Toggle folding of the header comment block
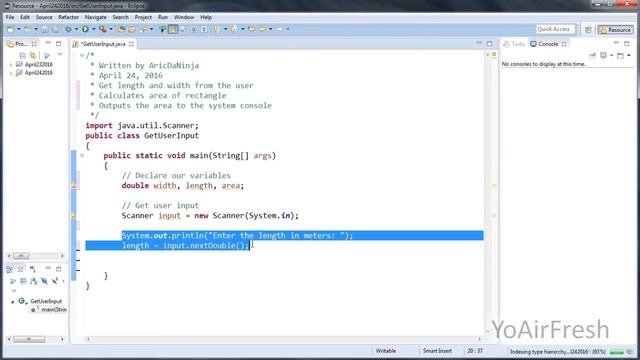Image resolution: width=640 pixels, height=360 pixels. 82,55
